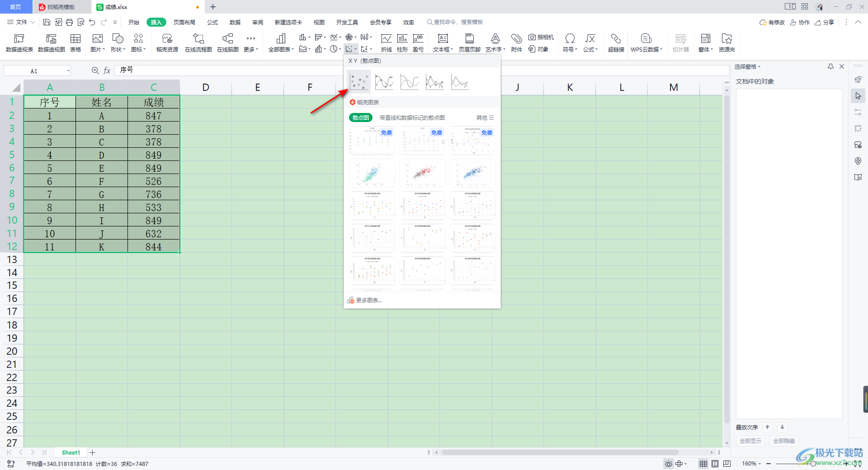868x470 pixels.
Task: Insert column sparkline (柱形)
Action: coord(402,43)
